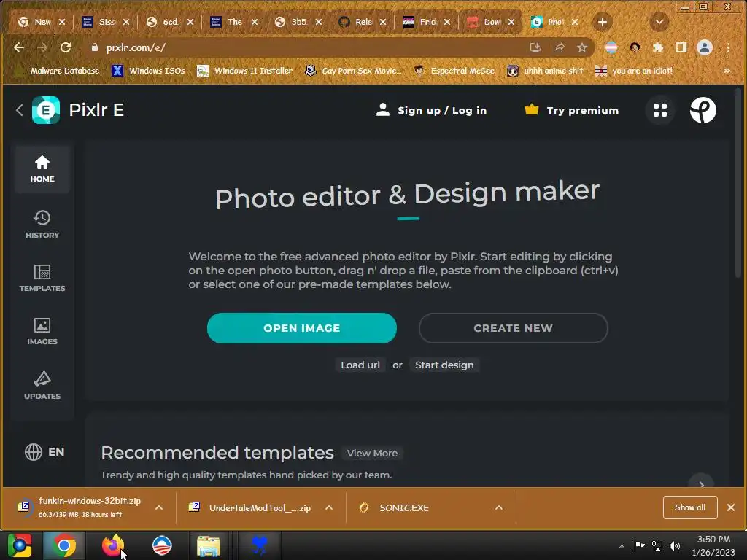This screenshot has width=747, height=560.
Task: Open the Home section in Pixlr sidebar
Action: 42,169
